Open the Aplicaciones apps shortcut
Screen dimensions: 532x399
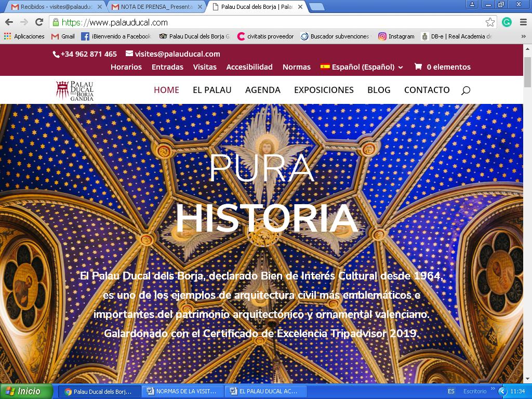click(x=24, y=36)
